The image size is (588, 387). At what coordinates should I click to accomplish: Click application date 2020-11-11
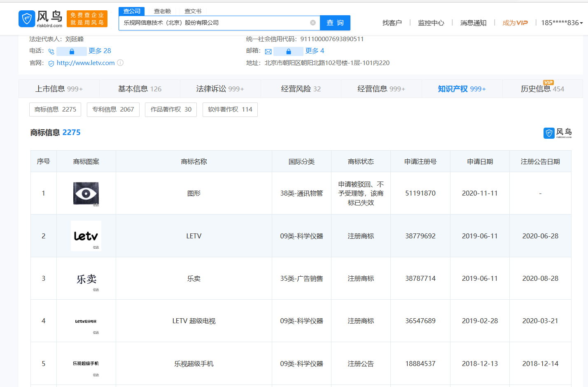click(480, 193)
